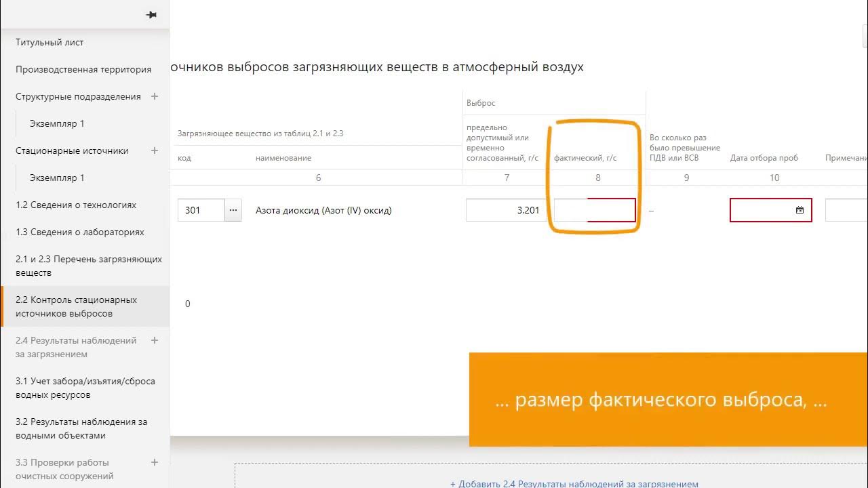The height and width of the screenshot is (488, 868).
Task: Click the column number 10 cell
Action: (774, 178)
